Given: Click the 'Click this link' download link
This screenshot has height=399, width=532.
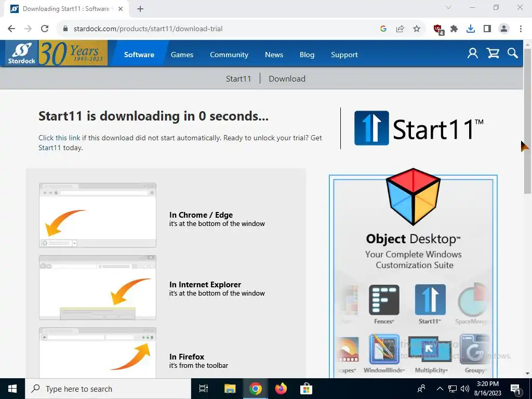Looking at the screenshot, I should (x=59, y=138).
